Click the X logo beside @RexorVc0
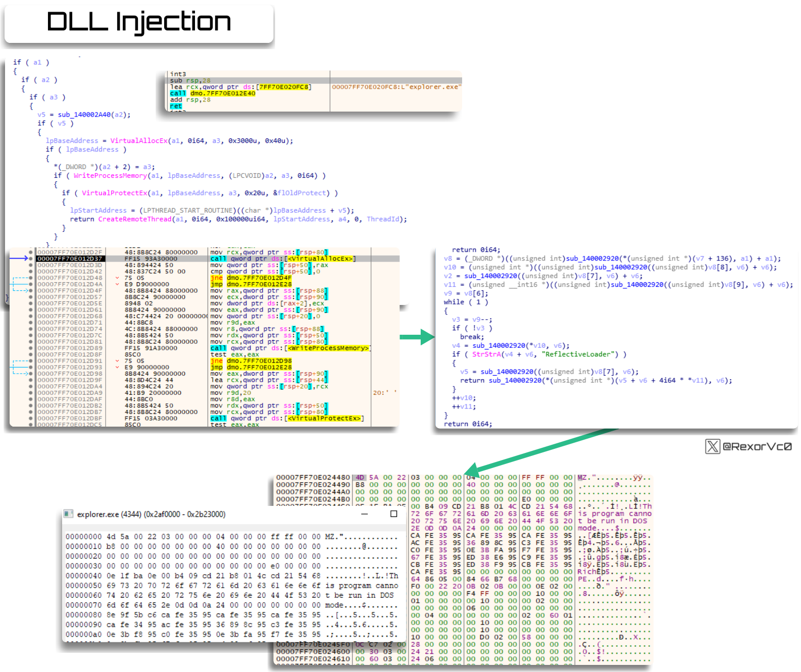The height and width of the screenshot is (672, 801). pyautogui.click(x=713, y=446)
